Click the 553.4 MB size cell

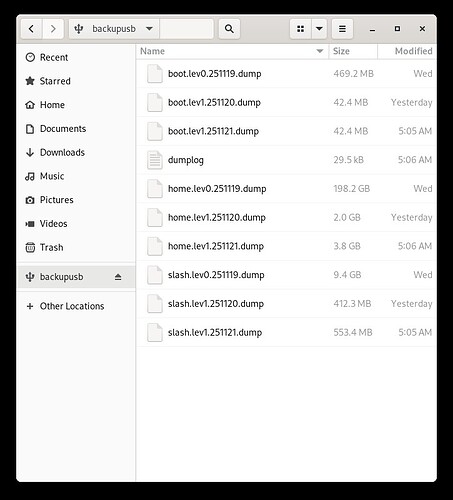[353, 333]
